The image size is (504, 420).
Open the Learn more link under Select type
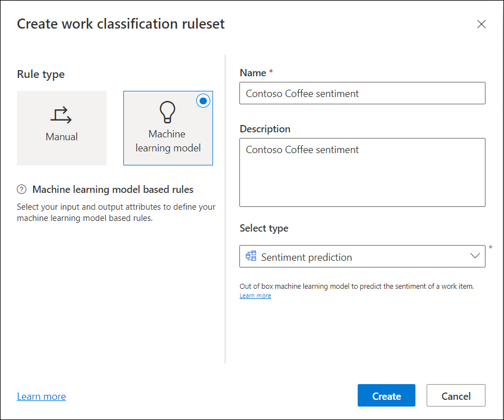[x=255, y=296]
